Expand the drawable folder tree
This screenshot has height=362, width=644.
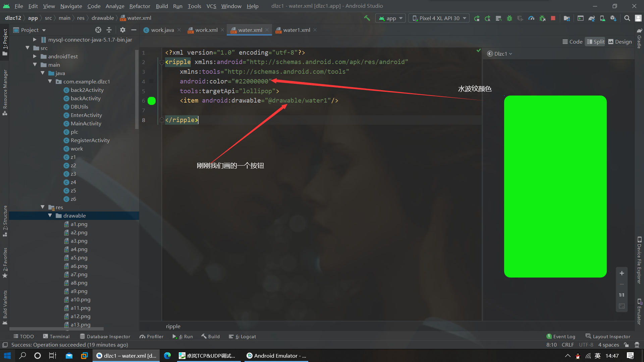coord(50,216)
